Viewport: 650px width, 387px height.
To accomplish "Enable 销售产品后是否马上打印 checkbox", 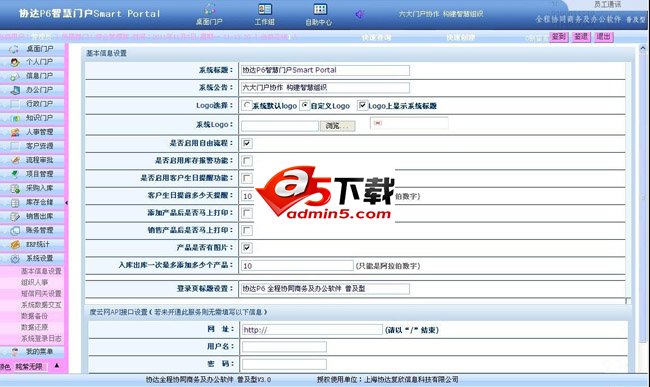I will click(247, 230).
